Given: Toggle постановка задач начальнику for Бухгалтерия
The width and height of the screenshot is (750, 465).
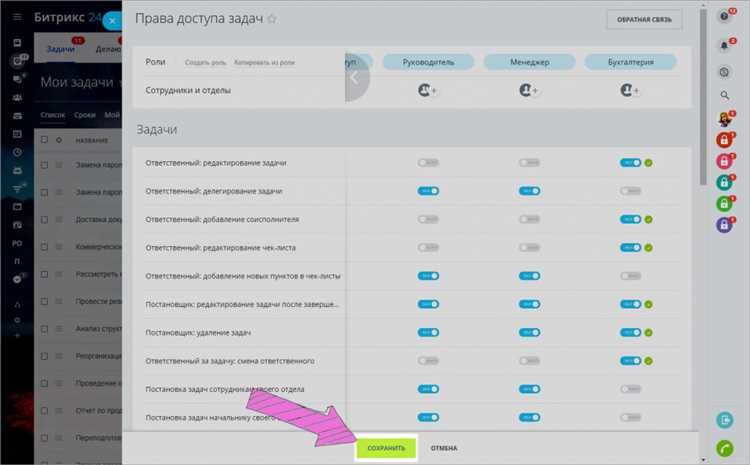Looking at the screenshot, I should [630, 417].
